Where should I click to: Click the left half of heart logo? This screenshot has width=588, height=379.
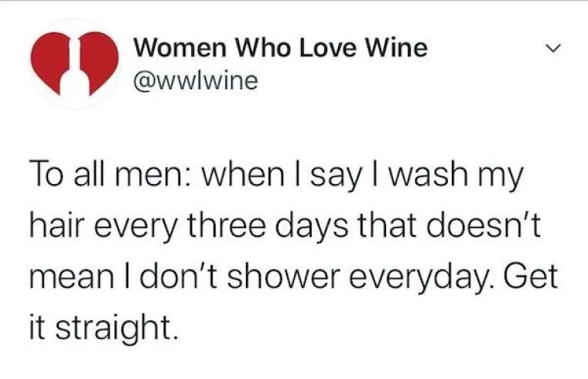tap(50, 60)
